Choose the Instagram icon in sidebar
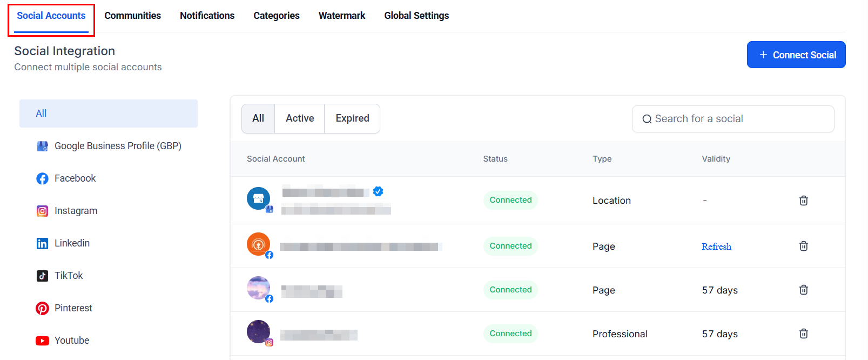The height and width of the screenshot is (360, 868). pos(42,211)
